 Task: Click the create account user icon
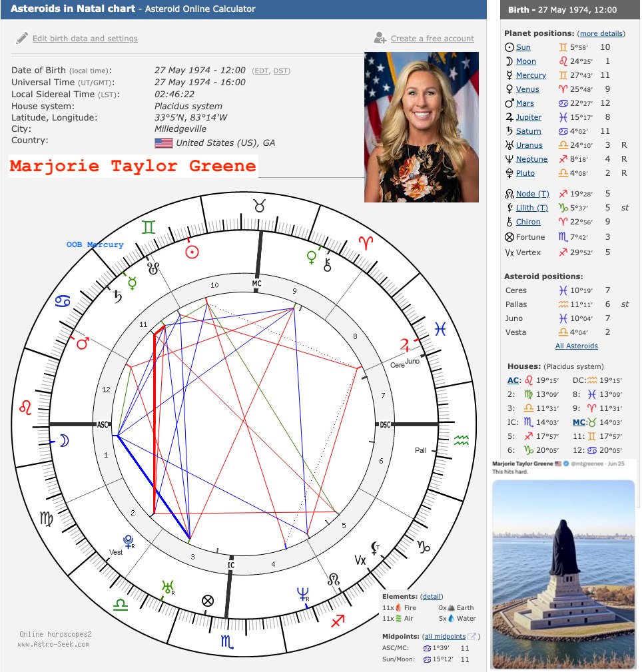pos(380,38)
